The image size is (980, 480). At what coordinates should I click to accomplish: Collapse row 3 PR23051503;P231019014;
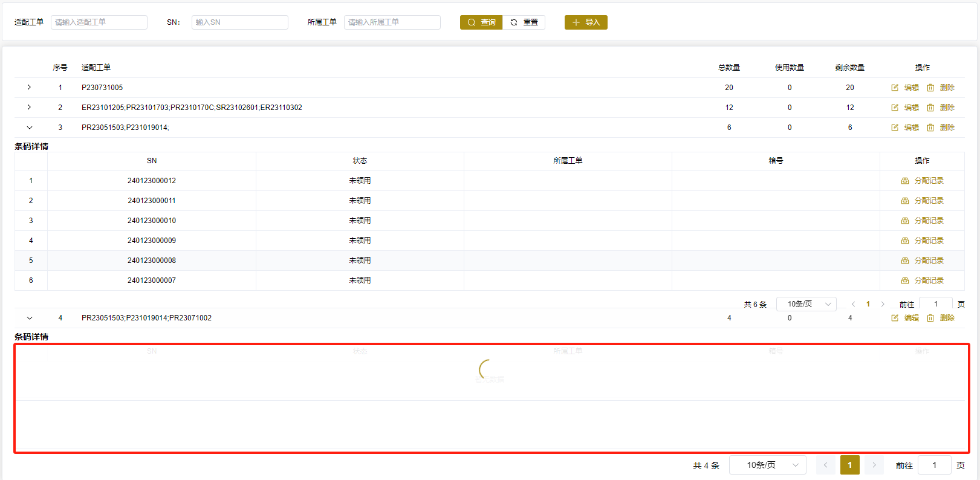(x=29, y=128)
